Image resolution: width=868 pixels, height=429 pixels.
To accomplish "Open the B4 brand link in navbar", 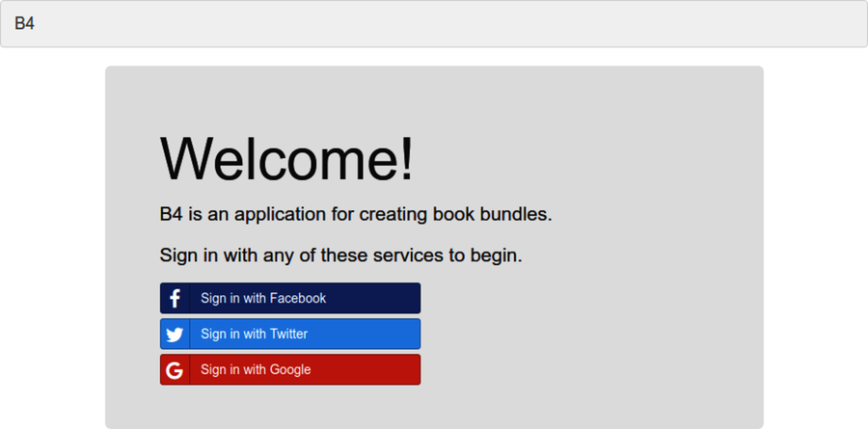I will (x=25, y=24).
